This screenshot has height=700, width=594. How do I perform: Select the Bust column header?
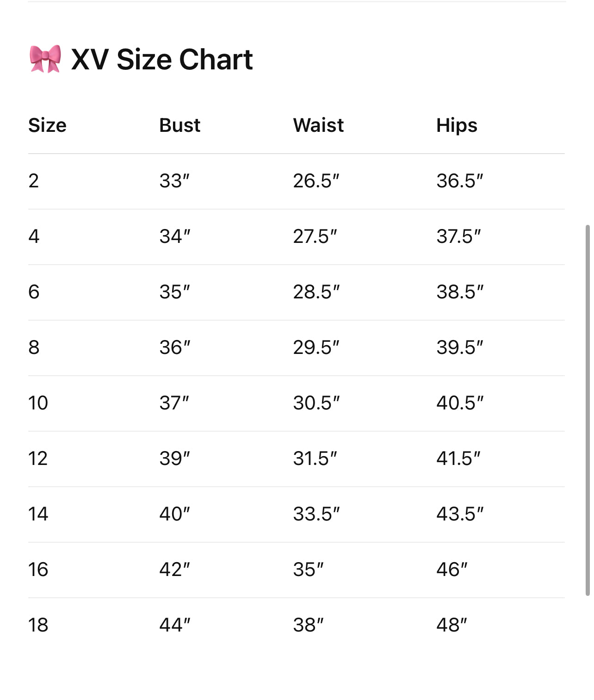(179, 125)
